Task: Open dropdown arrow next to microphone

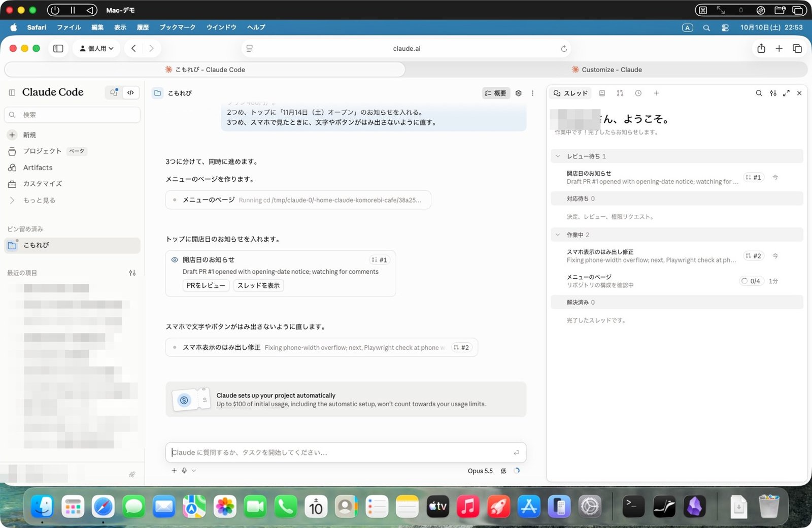Action: click(194, 471)
